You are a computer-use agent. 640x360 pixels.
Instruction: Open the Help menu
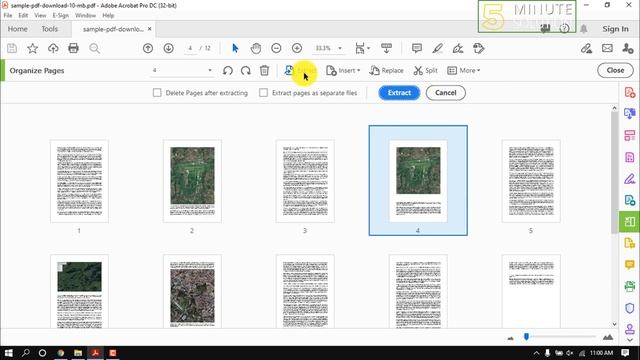point(108,16)
